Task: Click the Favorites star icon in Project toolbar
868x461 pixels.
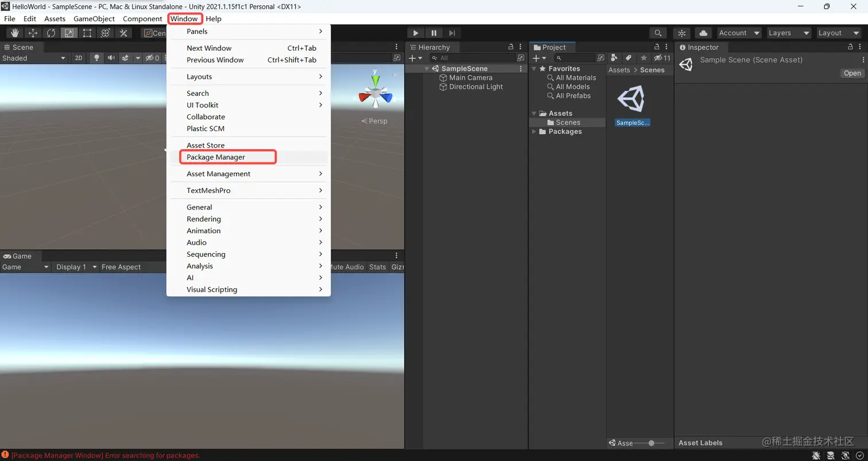Action: (644, 58)
